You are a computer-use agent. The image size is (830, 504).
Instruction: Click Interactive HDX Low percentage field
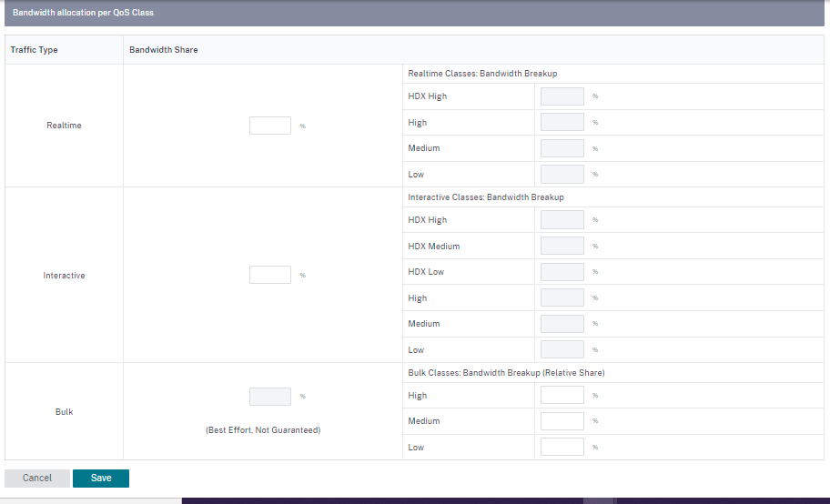click(x=562, y=272)
